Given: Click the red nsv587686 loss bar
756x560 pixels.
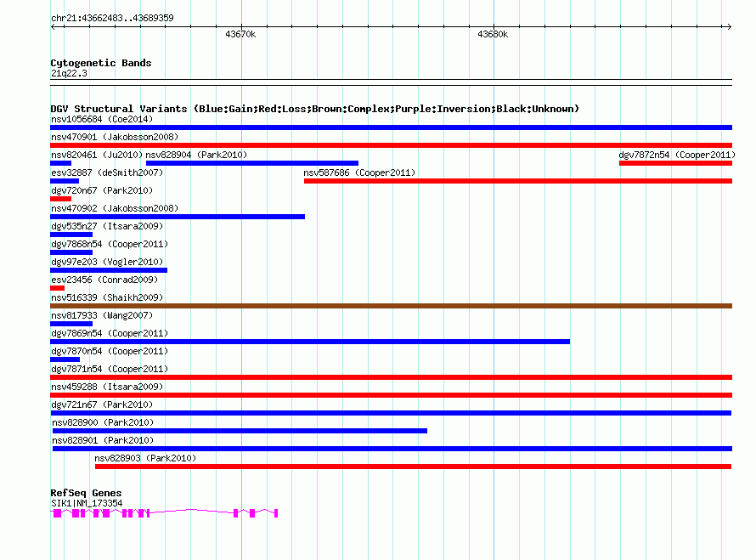Looking at the screenshot, I should (x=518, y=181).
